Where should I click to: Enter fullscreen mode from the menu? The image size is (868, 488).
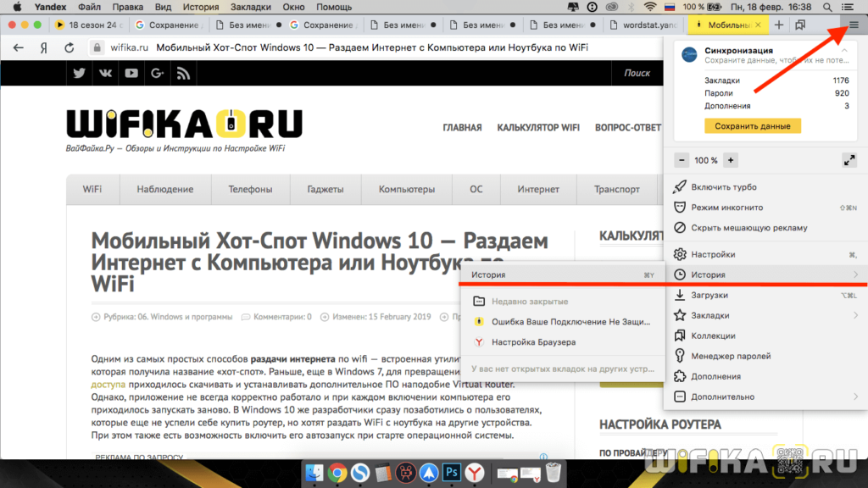coord(849,160)
